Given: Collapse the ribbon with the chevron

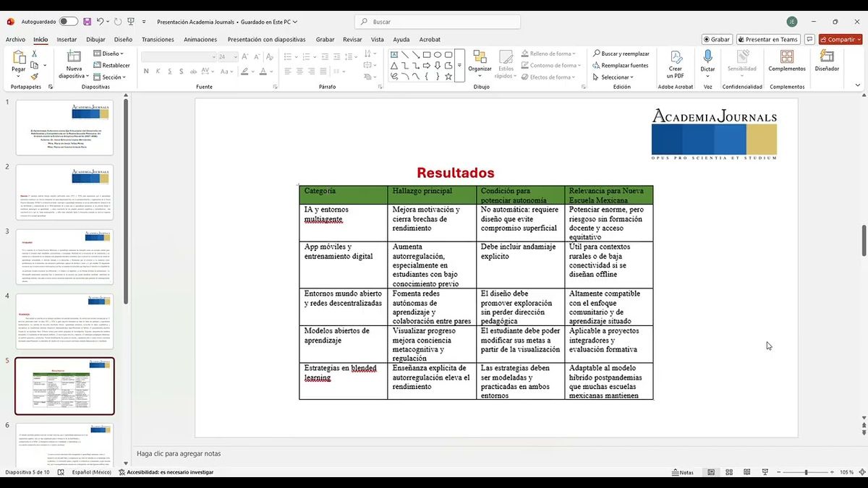Looking at the screenshot, I should click(x=858, y=85).
